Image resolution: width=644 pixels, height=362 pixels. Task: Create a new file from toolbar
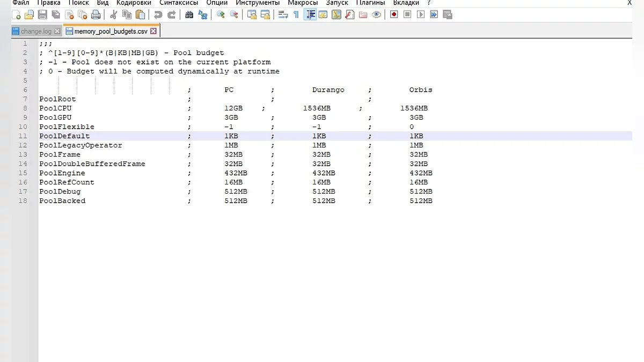coord(16,15)
